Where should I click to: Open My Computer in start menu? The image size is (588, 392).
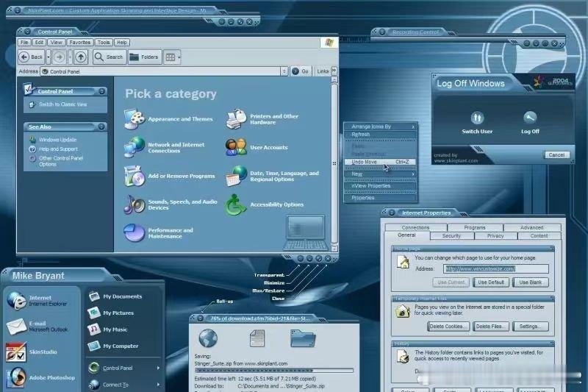113,346
